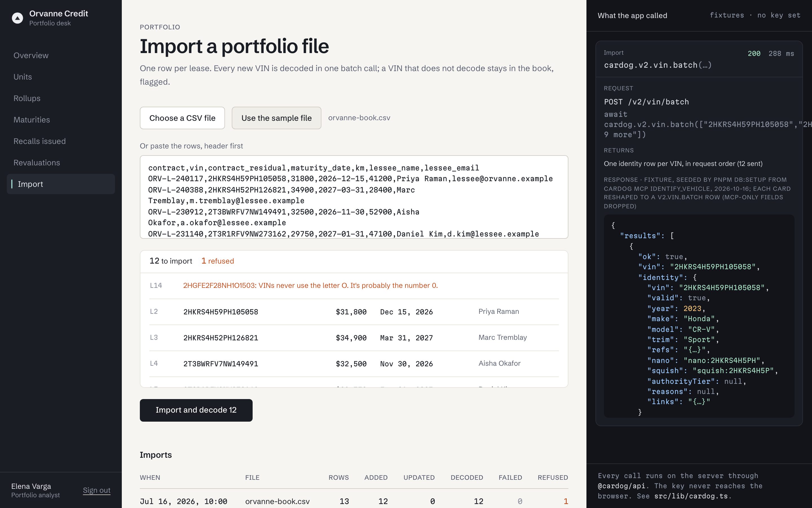Click the DECODED column header
The height and width of the screenshot is (508, 812).
[467, 478]
